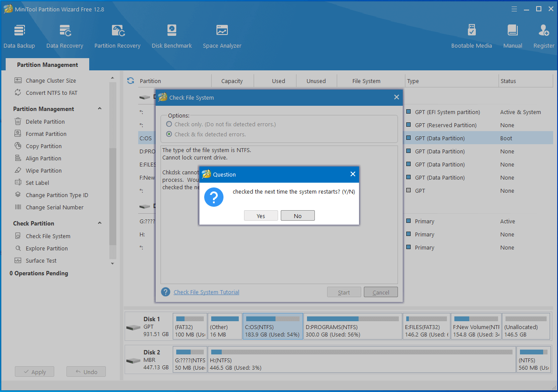Switch to the Partition Management tab
The image size is (558, 392).
[47, 65]
